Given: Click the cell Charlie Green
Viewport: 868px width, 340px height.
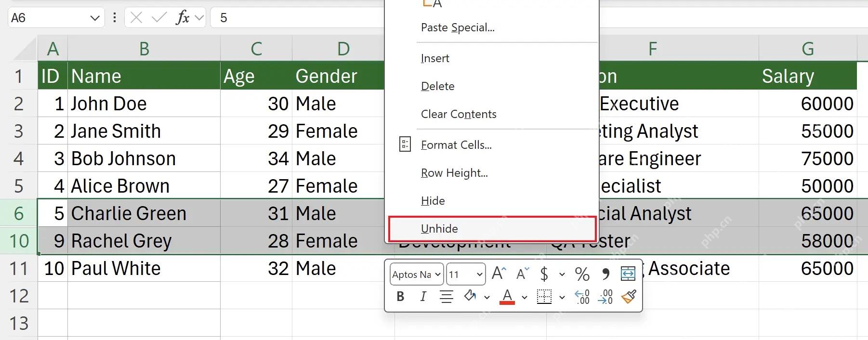Looking at the screenshot, I should coord(144,213).
